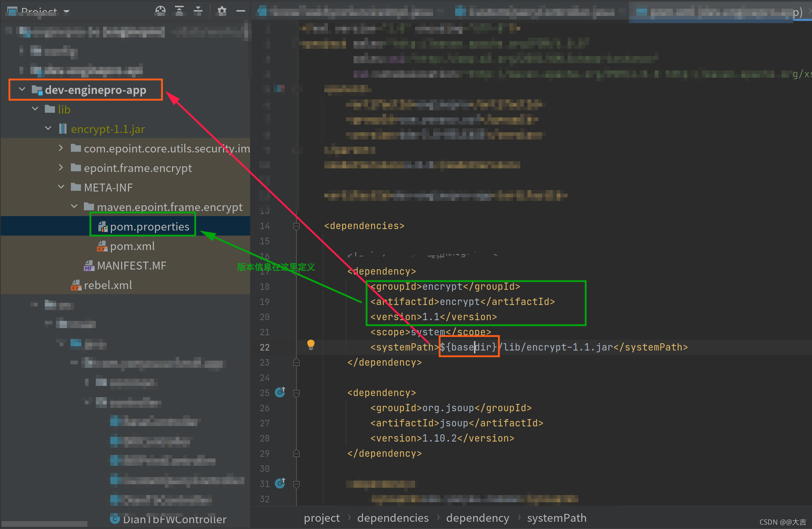Click the Collapse All toolbar icon
The height and width of the screenshot is (529, 812).
[198, 11]
